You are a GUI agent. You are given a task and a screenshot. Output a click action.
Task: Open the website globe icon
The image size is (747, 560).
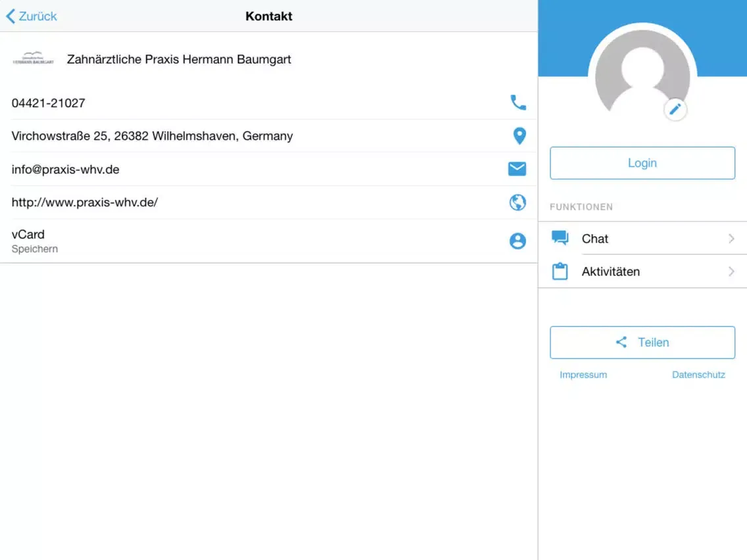point(518,202)
